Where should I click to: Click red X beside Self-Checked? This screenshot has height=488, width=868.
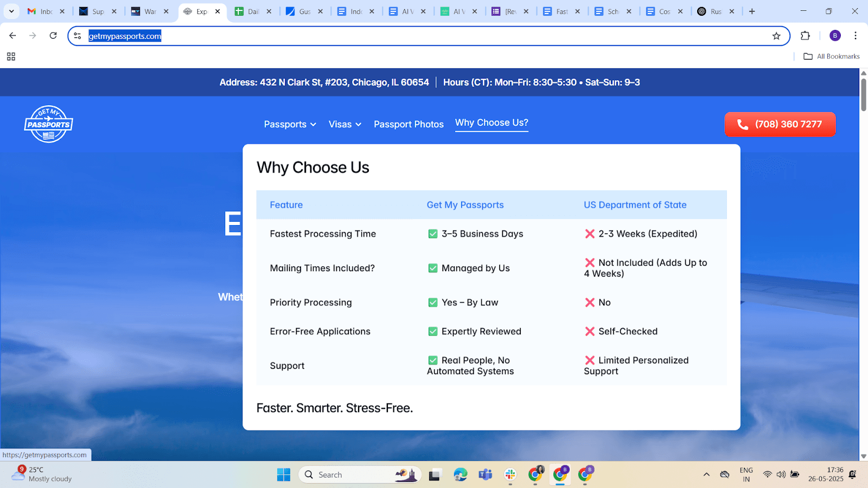590,331
